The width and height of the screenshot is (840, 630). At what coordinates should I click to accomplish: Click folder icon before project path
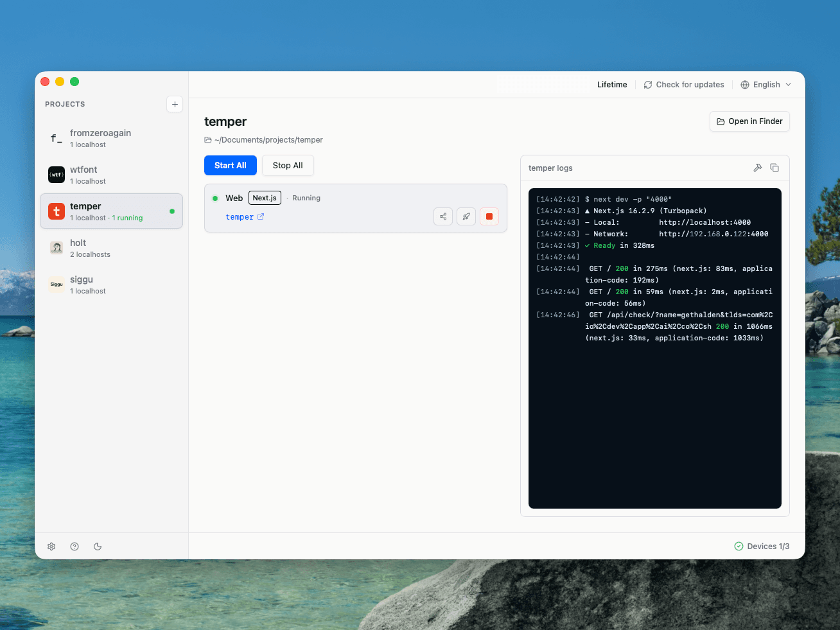tap(208, 140)
